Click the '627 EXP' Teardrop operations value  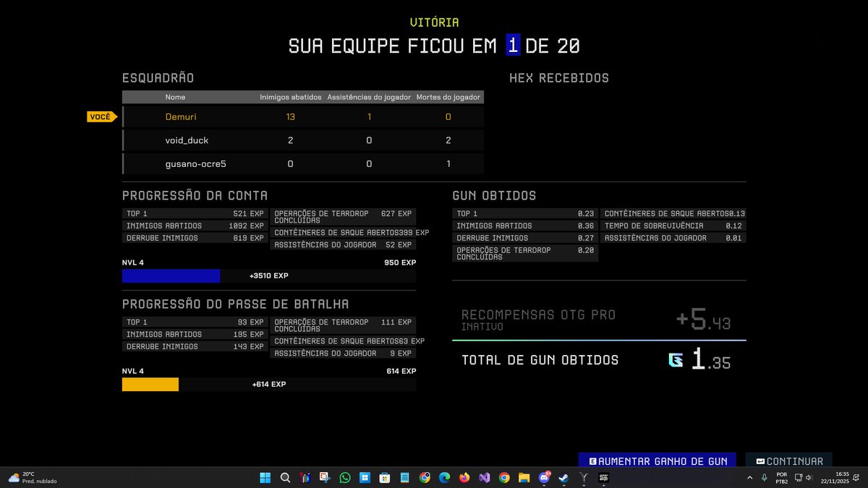396,214
